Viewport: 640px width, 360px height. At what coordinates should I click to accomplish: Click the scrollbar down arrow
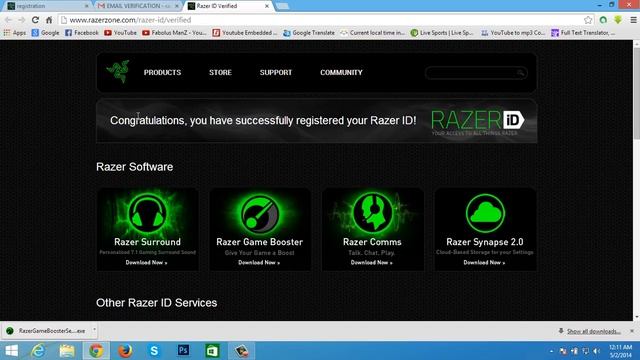point(636,317)
